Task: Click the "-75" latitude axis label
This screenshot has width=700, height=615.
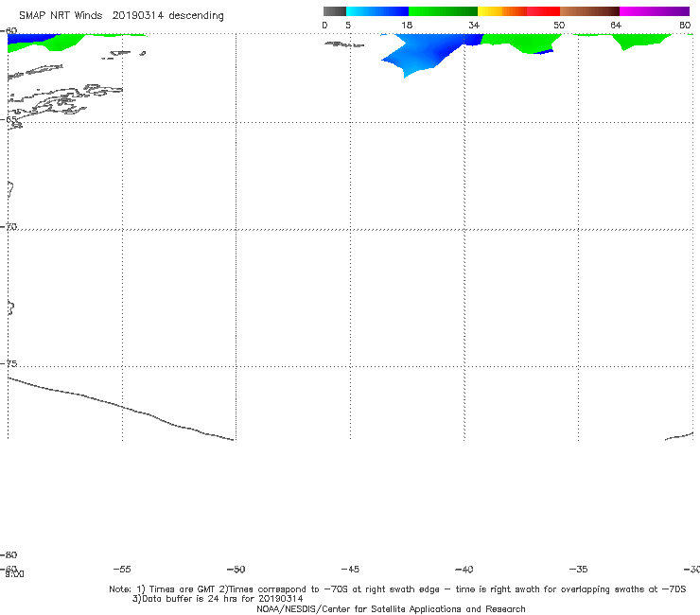Action: point(9,363)
